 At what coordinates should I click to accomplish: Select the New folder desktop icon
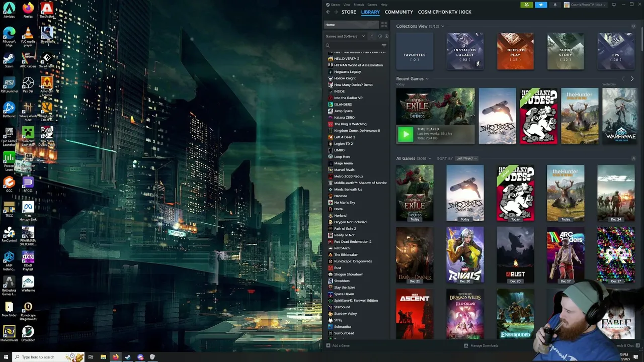9,309
